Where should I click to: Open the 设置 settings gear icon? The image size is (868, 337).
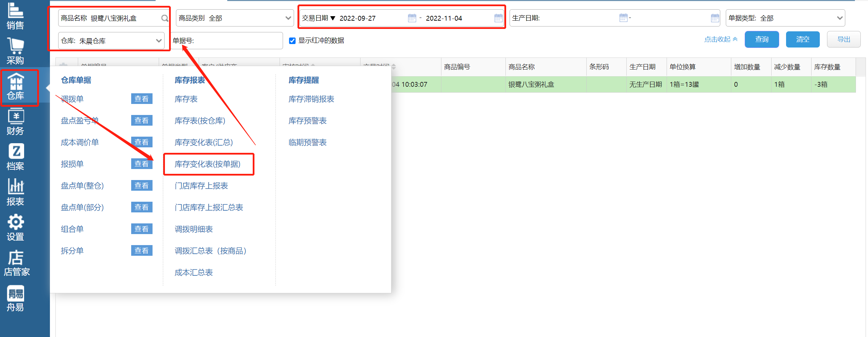tap(15, 228)
